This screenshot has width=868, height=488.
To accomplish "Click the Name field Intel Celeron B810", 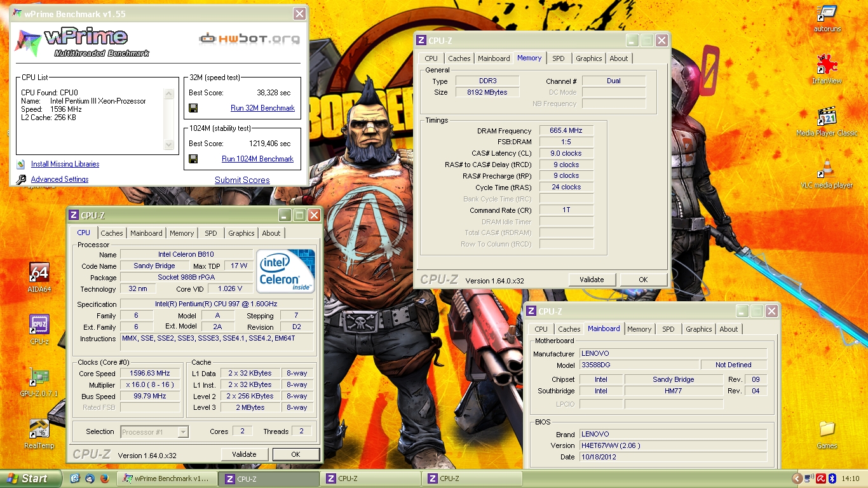I will coord(186,254).
